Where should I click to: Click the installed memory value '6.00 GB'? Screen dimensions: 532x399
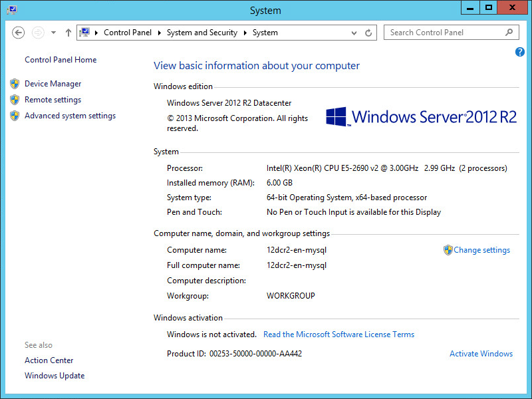click(279, 183)
